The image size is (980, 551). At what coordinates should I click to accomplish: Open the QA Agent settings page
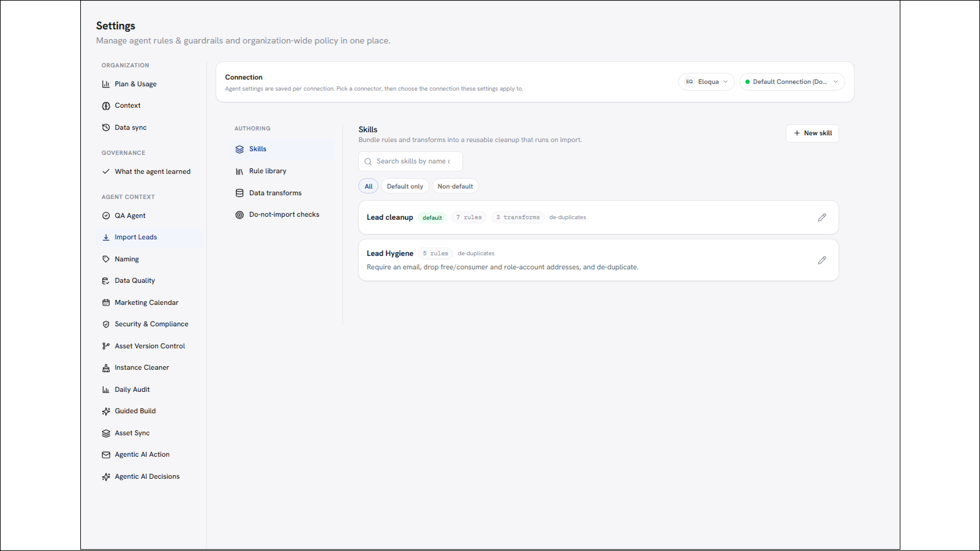click(149, 216)
